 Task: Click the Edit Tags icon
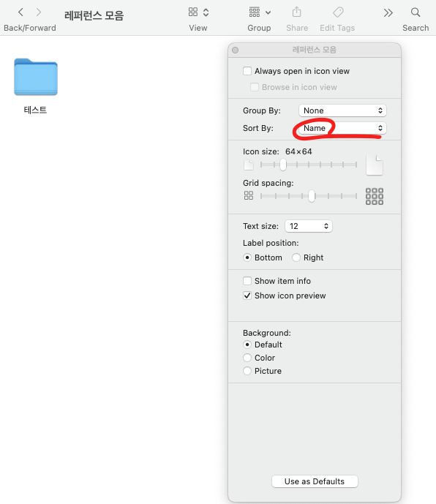point(338,12)
